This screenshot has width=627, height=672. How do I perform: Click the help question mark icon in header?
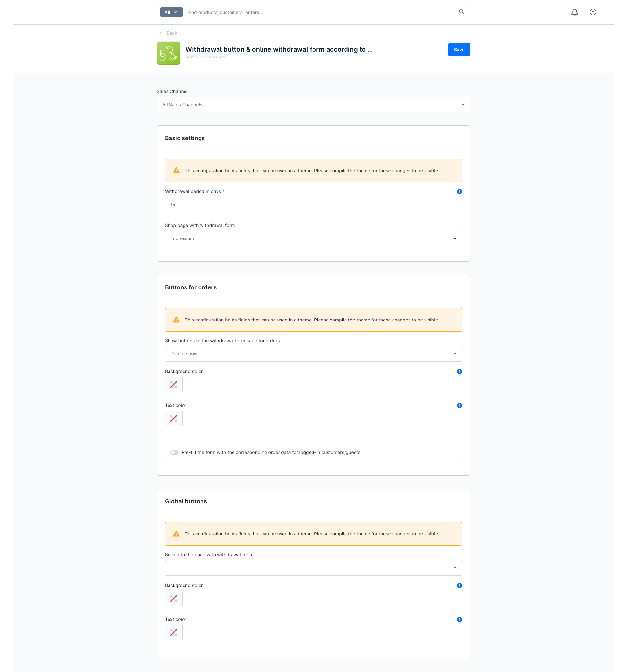(592, 12)
